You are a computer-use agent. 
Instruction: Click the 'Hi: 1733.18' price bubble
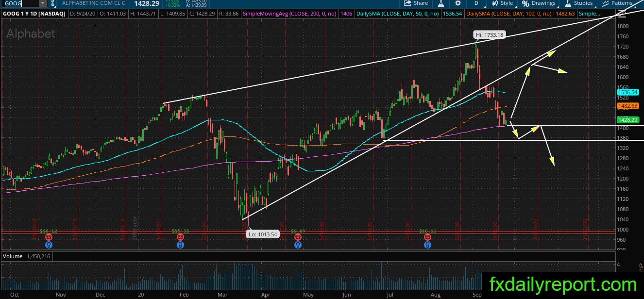click(x=490, y=34)
